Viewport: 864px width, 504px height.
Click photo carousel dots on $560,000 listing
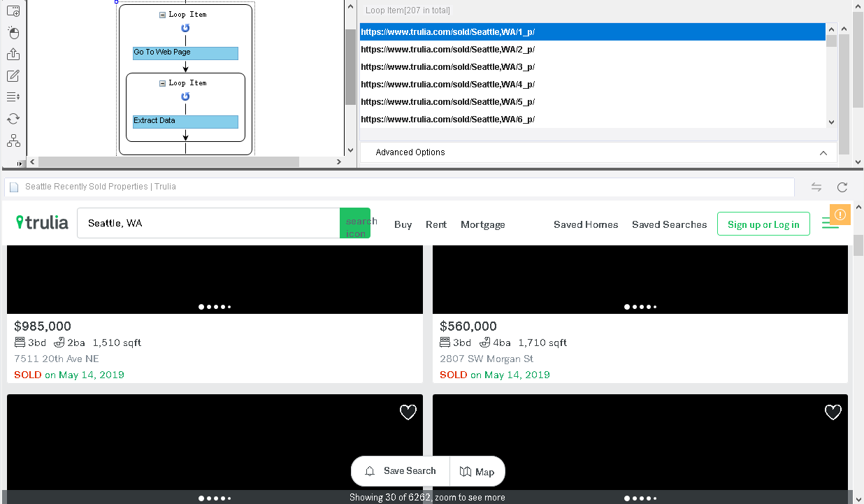640,307
